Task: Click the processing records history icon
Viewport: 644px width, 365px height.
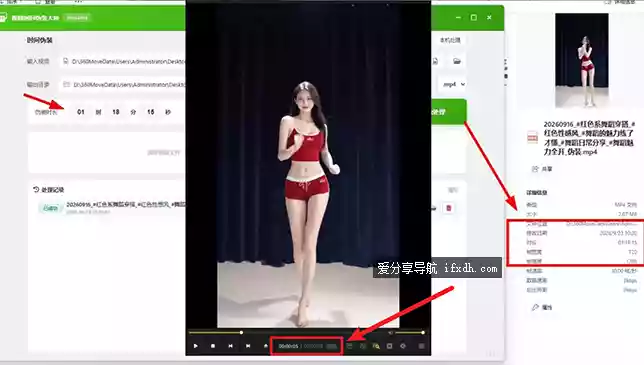Action: [36, 189]
